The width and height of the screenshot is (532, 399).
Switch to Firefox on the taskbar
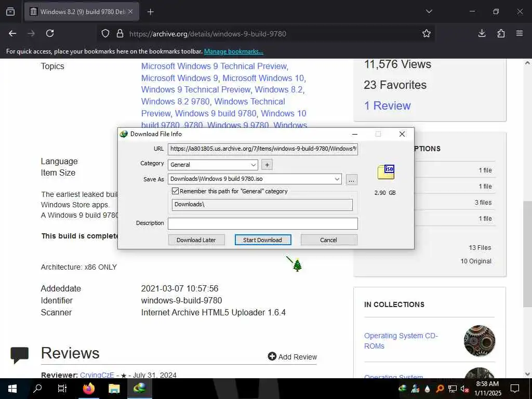88,389
